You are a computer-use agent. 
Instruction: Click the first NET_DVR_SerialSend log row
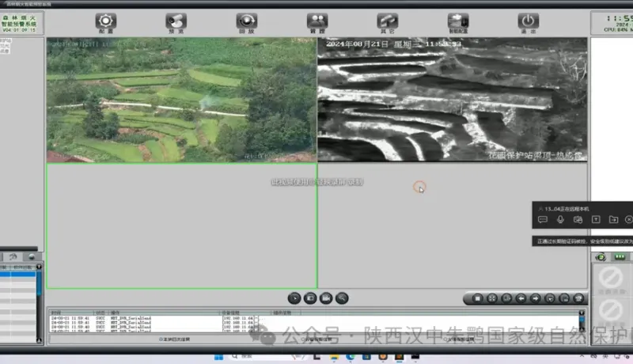pyautogui.click(x=131, y=318)
